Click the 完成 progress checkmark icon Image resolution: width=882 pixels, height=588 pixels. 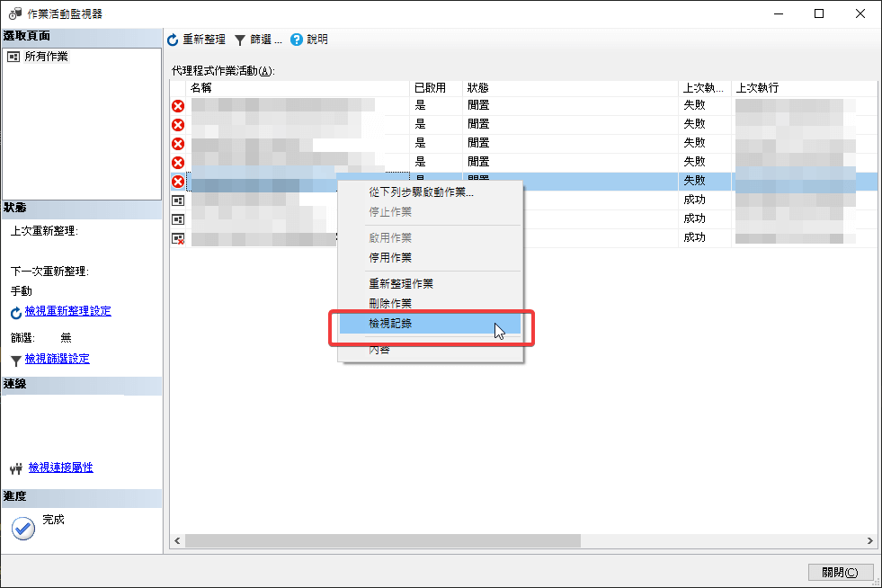click(22, 529)
